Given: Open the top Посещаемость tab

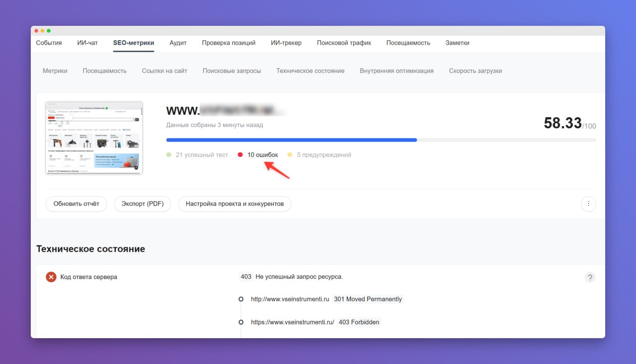Looking at the screenshot, I should (x=408, y=43).
